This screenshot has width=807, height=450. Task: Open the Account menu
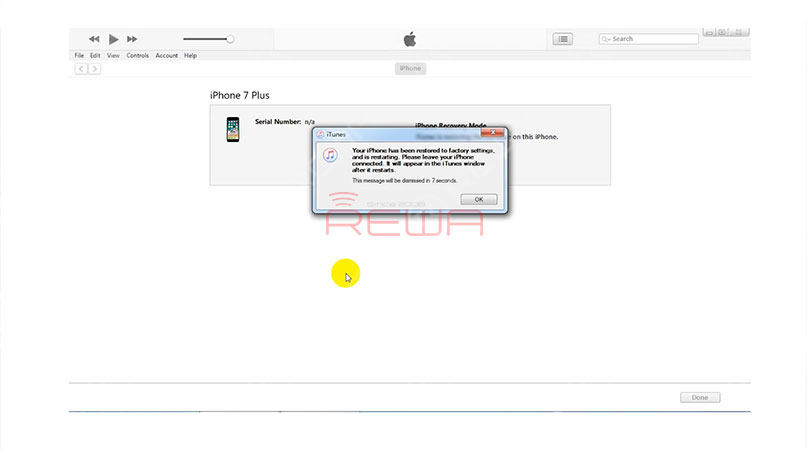pyautogui.click(x=166, y=56)
